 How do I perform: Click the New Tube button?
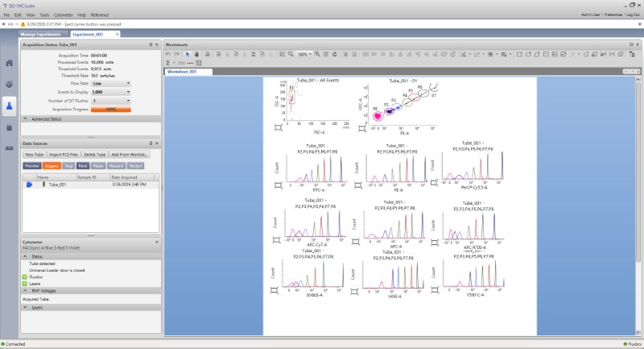[x=34, y=155]
